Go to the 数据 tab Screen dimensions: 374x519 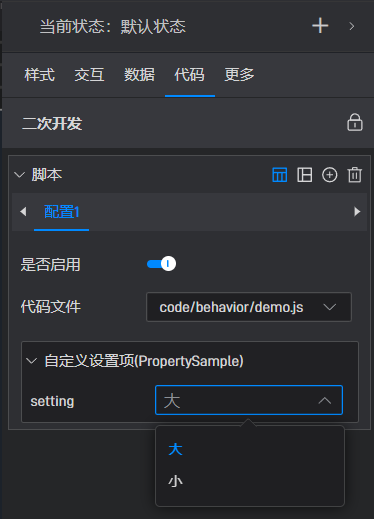[139, 75]
